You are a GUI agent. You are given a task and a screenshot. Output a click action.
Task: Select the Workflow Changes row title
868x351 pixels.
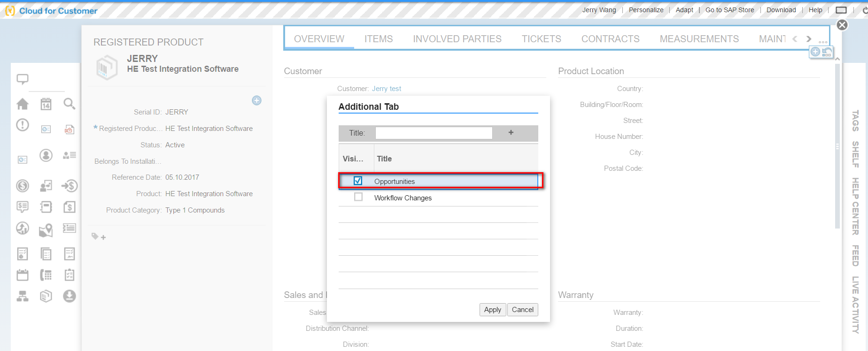click(x=403, y=198)
